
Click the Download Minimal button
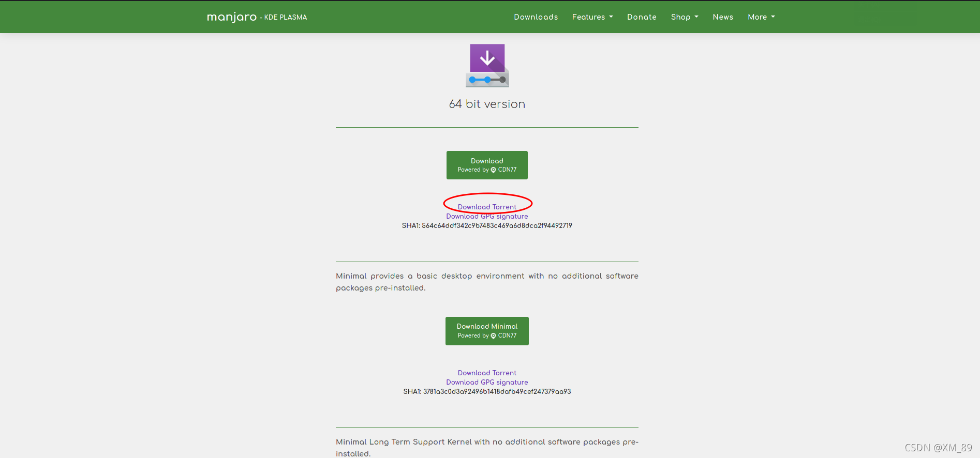487,331
